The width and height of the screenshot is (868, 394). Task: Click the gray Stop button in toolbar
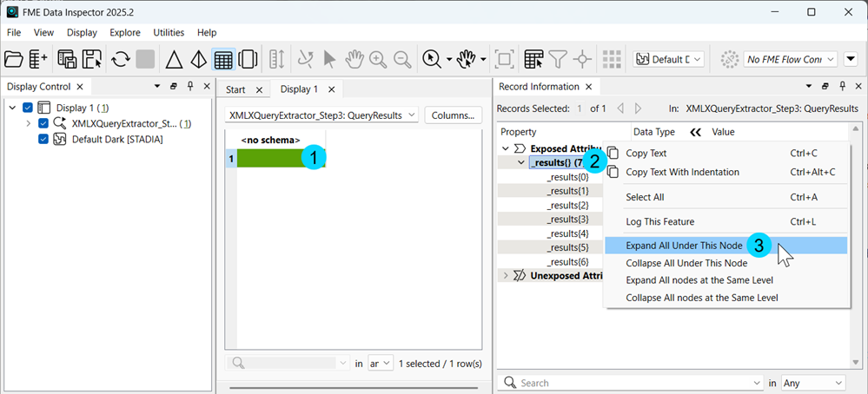145,59
